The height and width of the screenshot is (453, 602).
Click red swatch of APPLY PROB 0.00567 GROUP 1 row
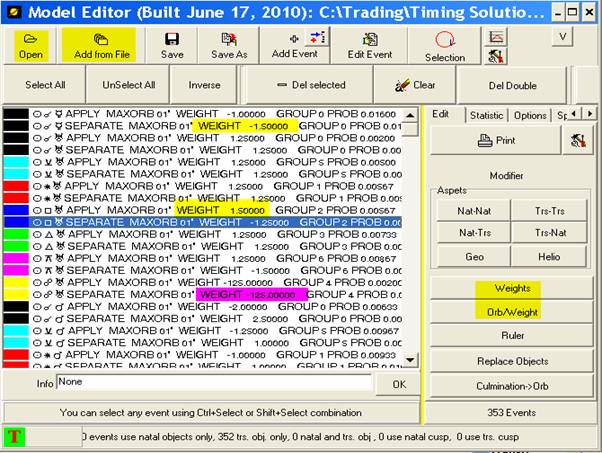(16, 186)
